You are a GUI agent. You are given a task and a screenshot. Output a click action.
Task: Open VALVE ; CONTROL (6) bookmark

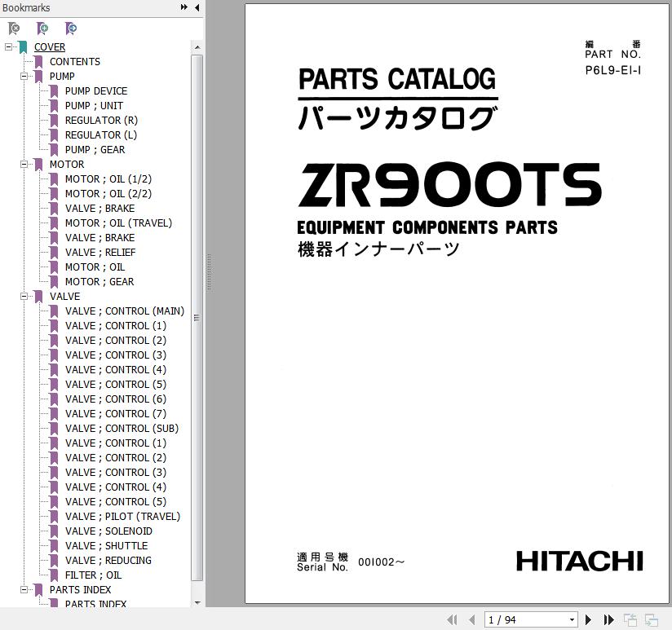[x=116, y=399]
